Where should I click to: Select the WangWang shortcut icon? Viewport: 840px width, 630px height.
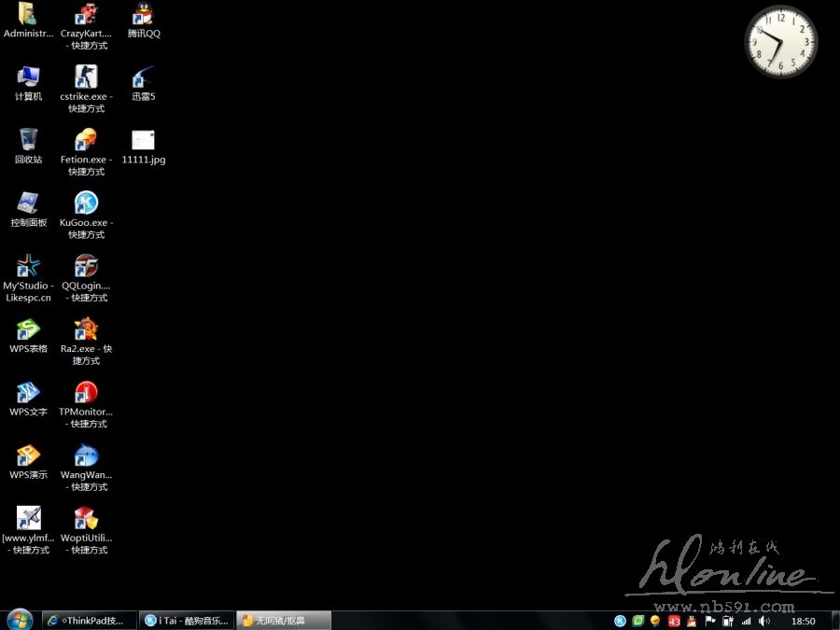click(86, 455)
